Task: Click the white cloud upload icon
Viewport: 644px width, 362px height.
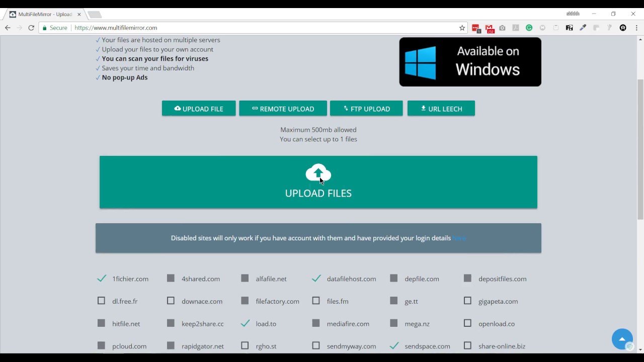Action: click(318, 173)
